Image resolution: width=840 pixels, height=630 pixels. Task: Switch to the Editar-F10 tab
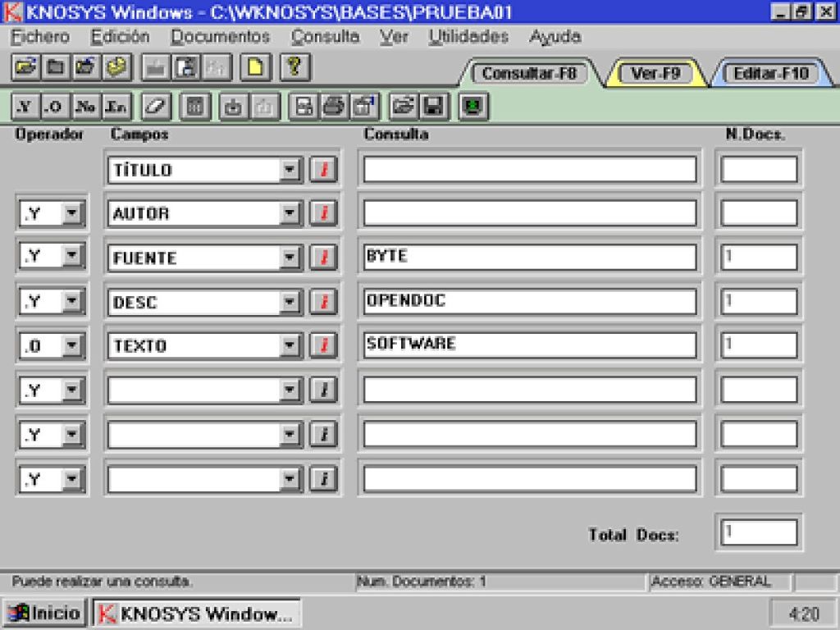tap(770, 73)
